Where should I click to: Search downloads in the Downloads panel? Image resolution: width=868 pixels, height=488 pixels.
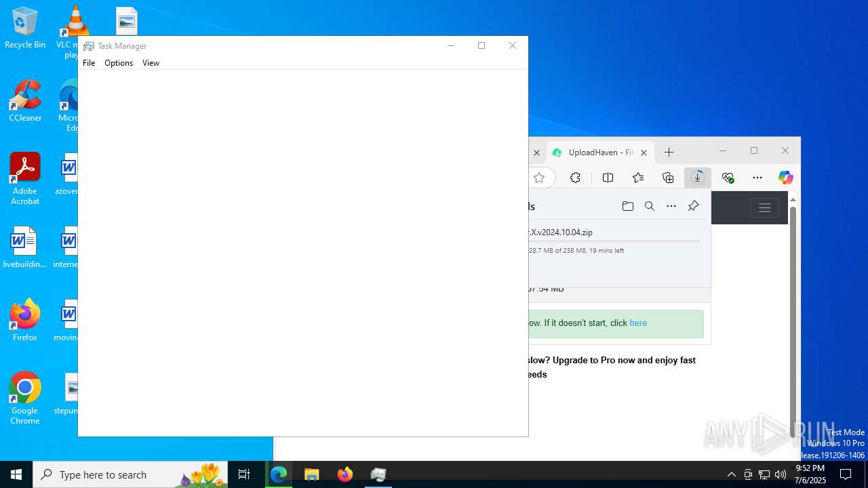[x=650, y=206]
